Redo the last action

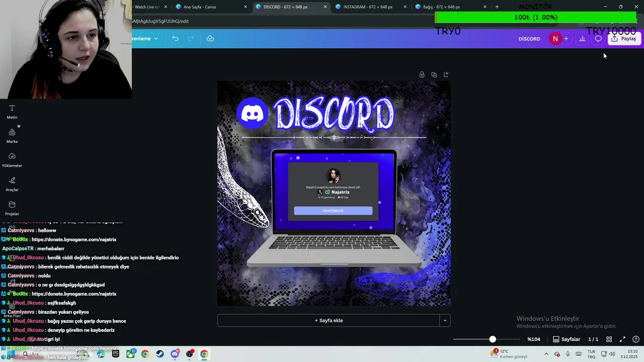191,39
